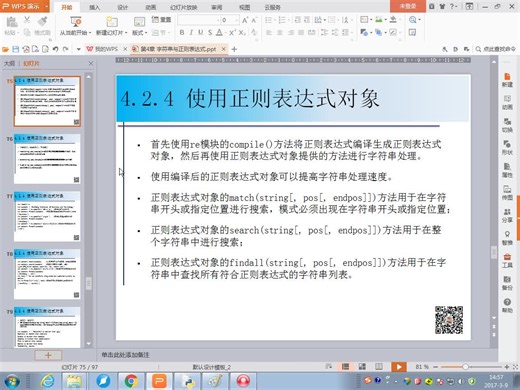Start slideshow from current slide icon

[76, 22]
